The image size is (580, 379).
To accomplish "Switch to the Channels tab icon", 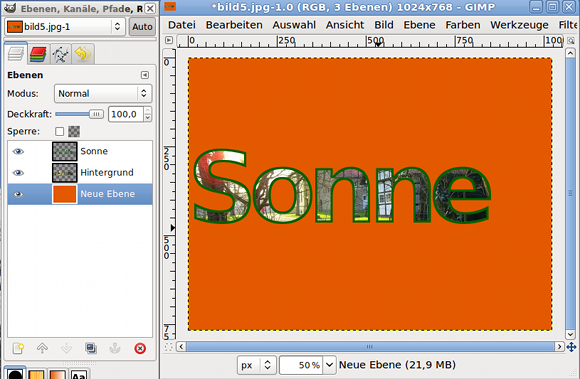I will point(38,54).
